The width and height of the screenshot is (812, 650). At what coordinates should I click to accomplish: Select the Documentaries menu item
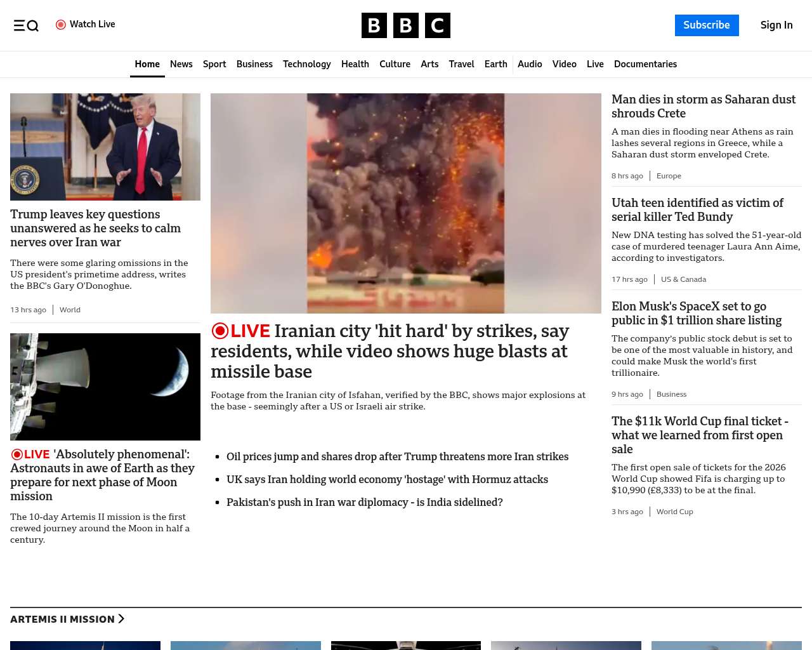(645, 64)
